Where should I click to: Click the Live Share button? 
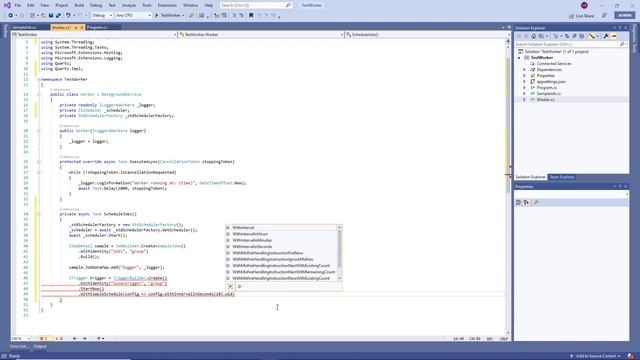(581, 16)
